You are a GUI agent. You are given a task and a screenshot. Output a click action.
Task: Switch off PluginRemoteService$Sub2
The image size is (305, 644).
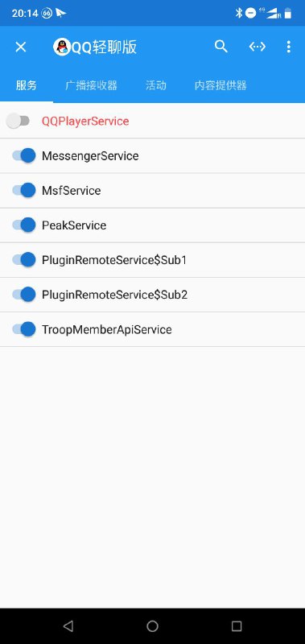click(24, 295)
